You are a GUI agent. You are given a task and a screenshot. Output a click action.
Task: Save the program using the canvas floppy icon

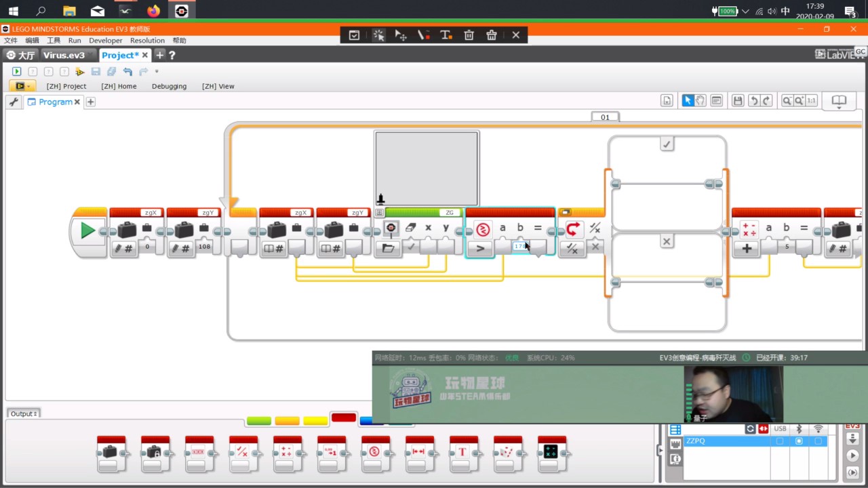pos(738,100)
